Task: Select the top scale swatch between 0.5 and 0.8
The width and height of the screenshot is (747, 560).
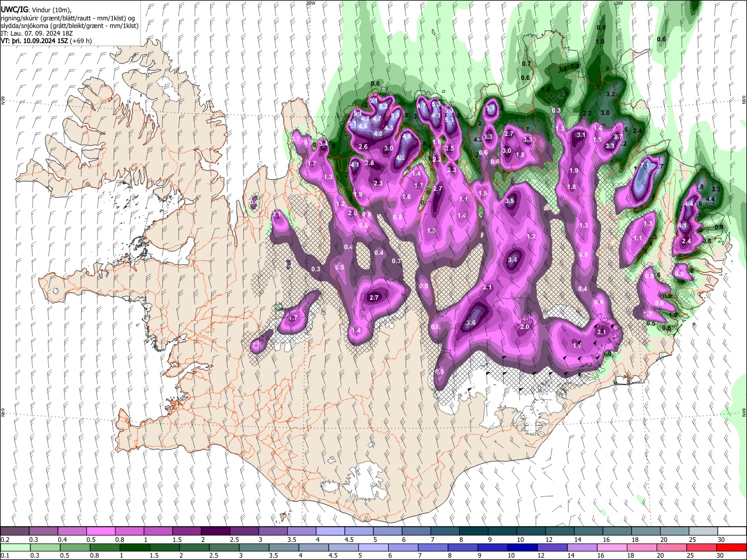Action: click(x=100, y=531)
